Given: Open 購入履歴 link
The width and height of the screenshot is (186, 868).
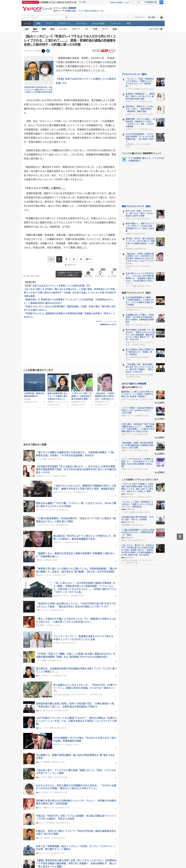Looking at the screenshot, I should [152, 17].
